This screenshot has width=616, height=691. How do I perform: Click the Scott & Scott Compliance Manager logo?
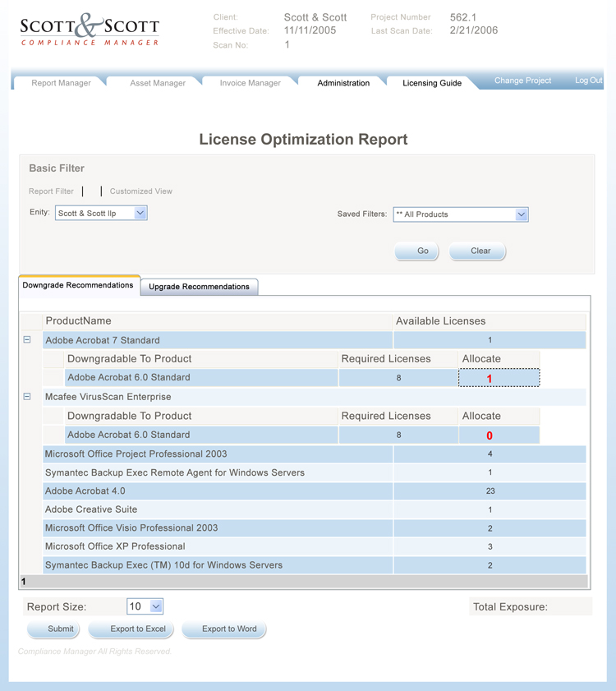[90, 30]
